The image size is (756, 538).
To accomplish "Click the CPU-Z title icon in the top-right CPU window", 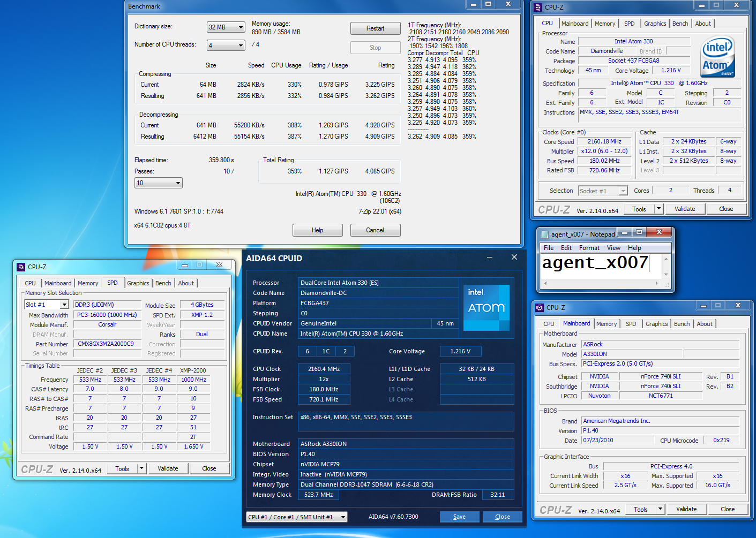I will click(x=538, y=7).
